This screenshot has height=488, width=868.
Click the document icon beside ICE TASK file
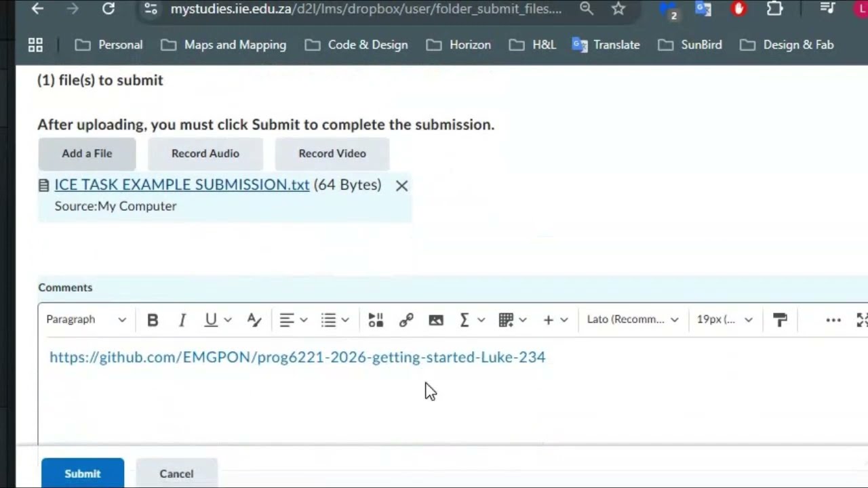tap(44, 185)
